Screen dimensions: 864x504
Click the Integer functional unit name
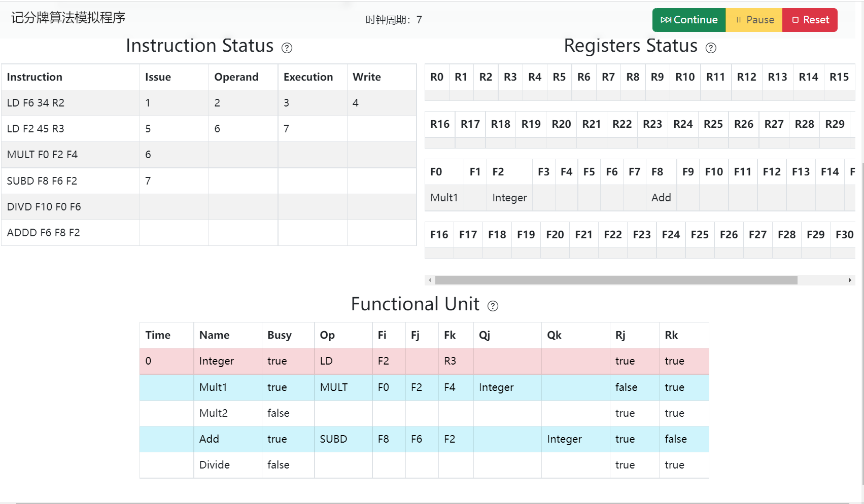pyautogui.click(x=227, y=361)
